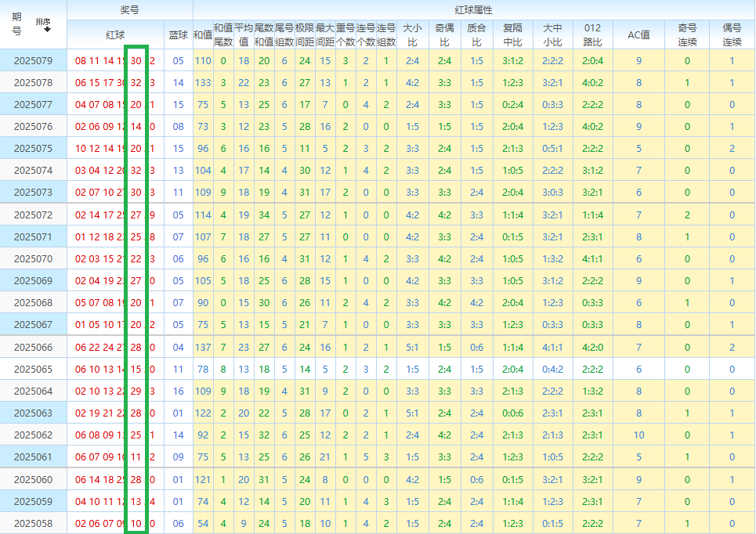Click 复隔中比 value 0:0:6 in row 2025063
Image resolution: width=756 pixels, height=534 pixels.
tap(512, 413)
